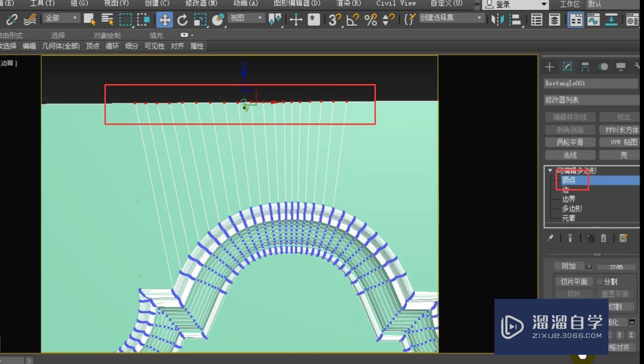The image size is (644, 364).
Task: Toggle Show End Result icon
Action: 570,238
